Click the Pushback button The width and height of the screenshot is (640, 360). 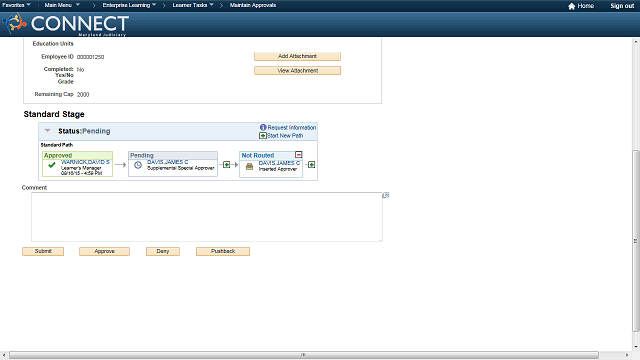click(x=223, y=251)
